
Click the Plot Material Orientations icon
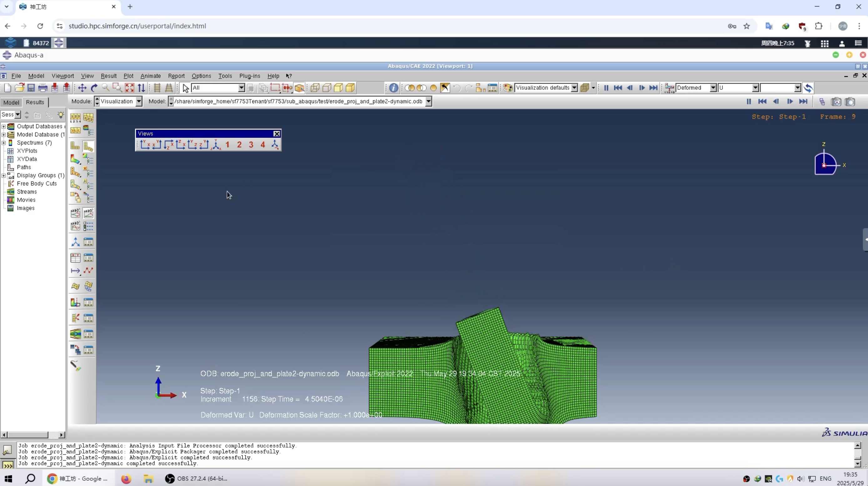coord(75,185)
